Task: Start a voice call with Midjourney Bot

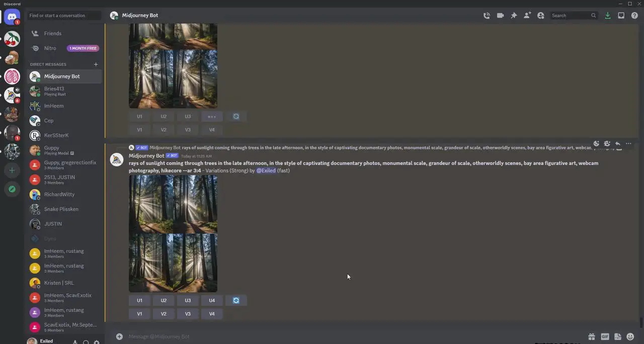Action: pos(487,16)
